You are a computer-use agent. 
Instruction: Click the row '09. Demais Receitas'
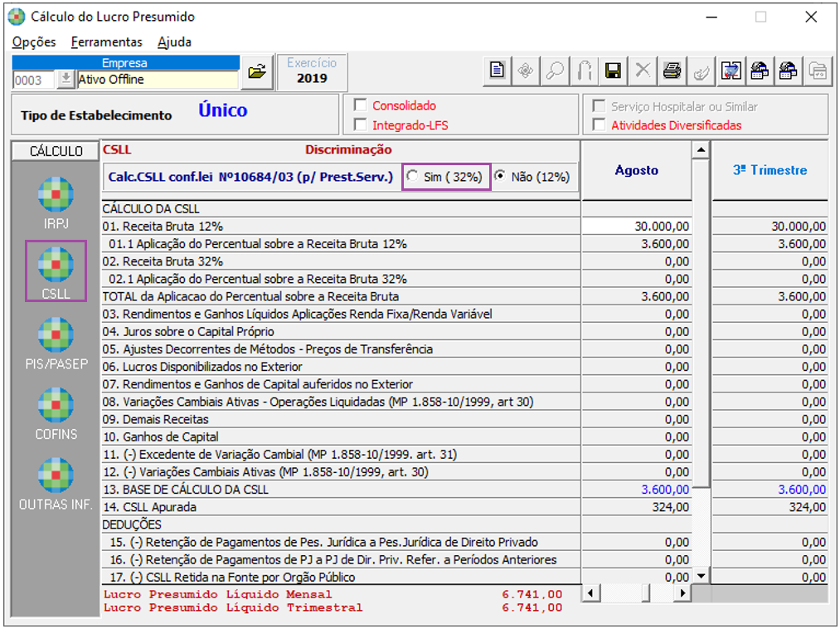click(x=341, y=419)
